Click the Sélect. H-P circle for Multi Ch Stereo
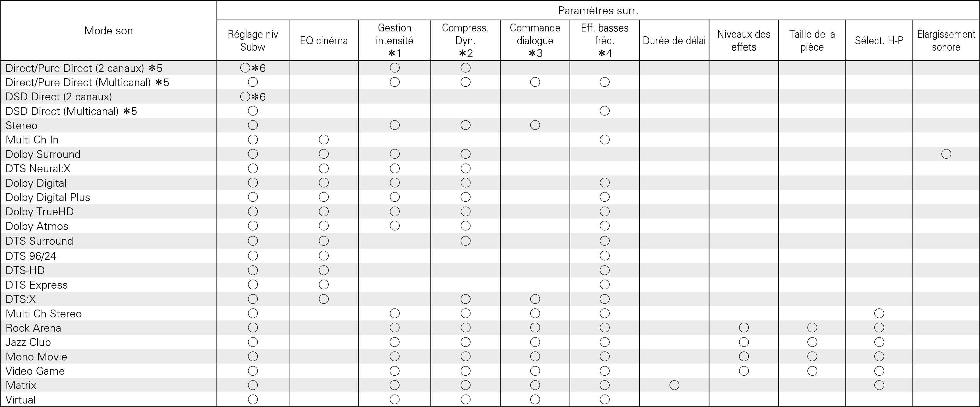Screen dimensions: 980x407 coord(879,313)
